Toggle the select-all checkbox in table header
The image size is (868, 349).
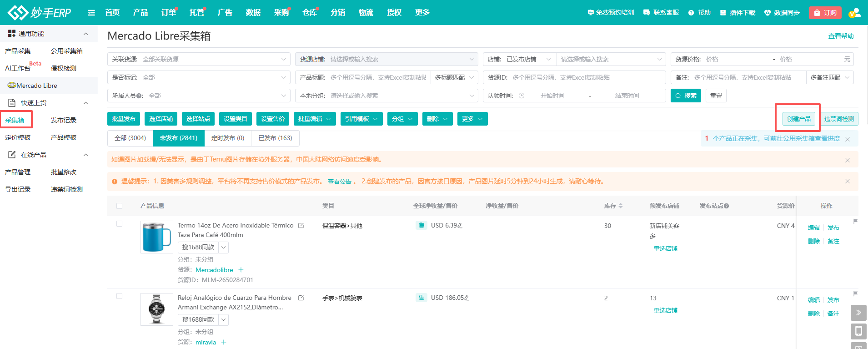(120, 206)
